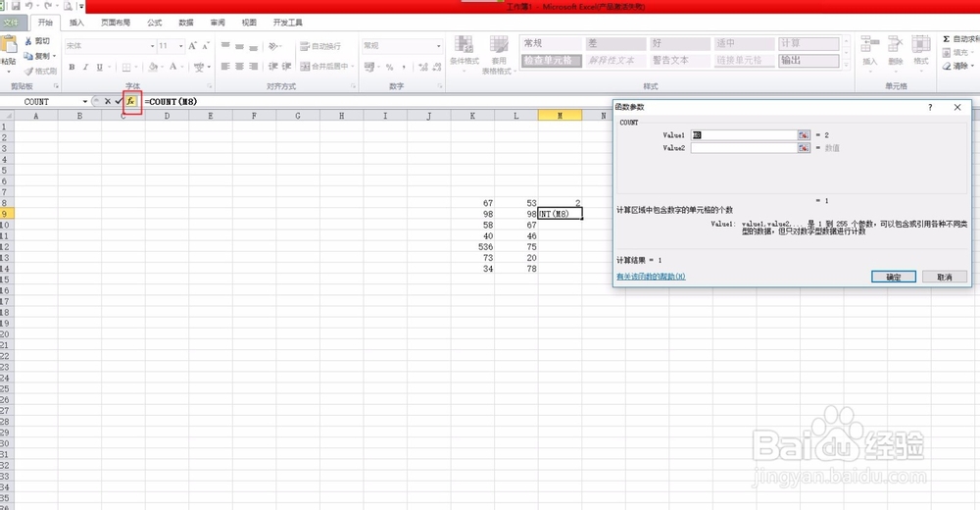Click the fill color bucket icon

[153, 67]
